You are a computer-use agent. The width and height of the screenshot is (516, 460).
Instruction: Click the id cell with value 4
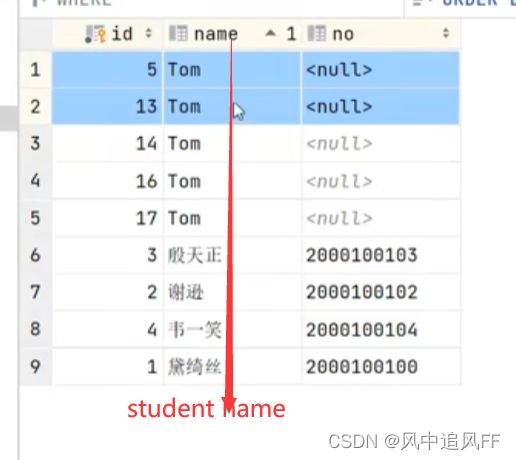click(107, 329)
